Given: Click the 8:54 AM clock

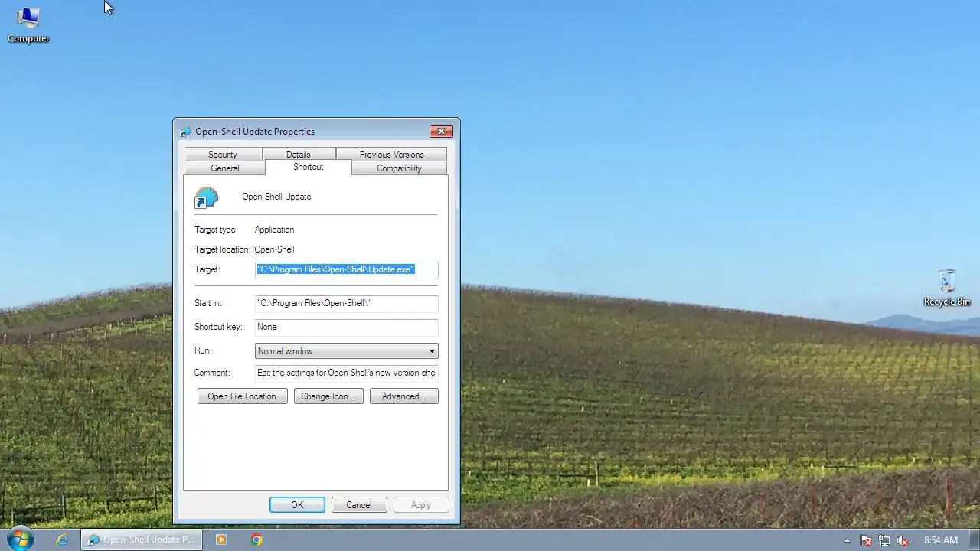Looking at the screenshot, I should coord(940,540).
